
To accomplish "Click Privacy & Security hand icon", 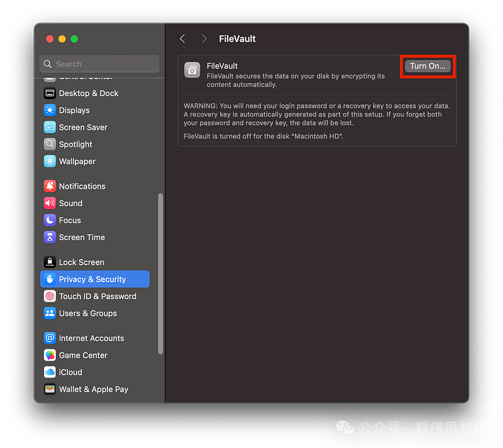I will [50, 279].
